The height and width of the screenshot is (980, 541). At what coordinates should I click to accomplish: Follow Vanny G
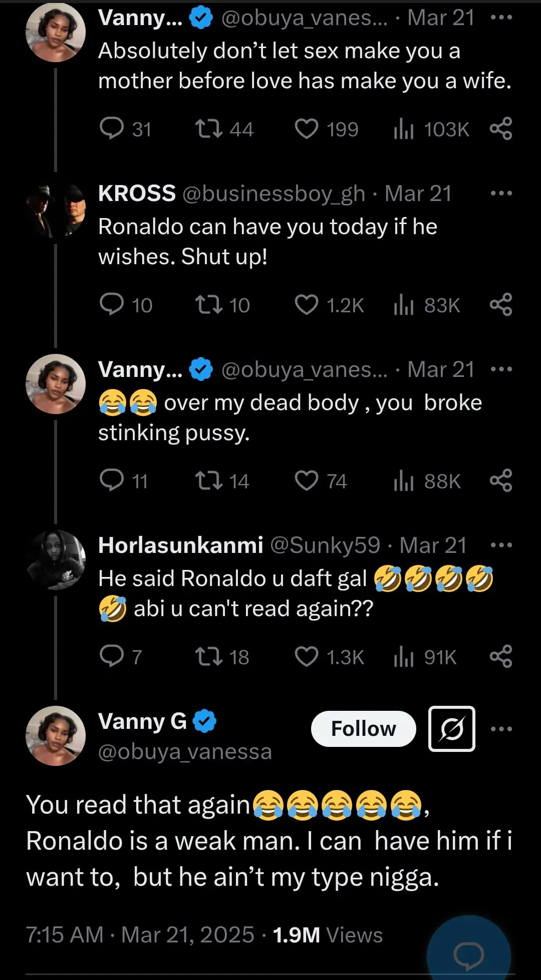(x=363, y=728)
